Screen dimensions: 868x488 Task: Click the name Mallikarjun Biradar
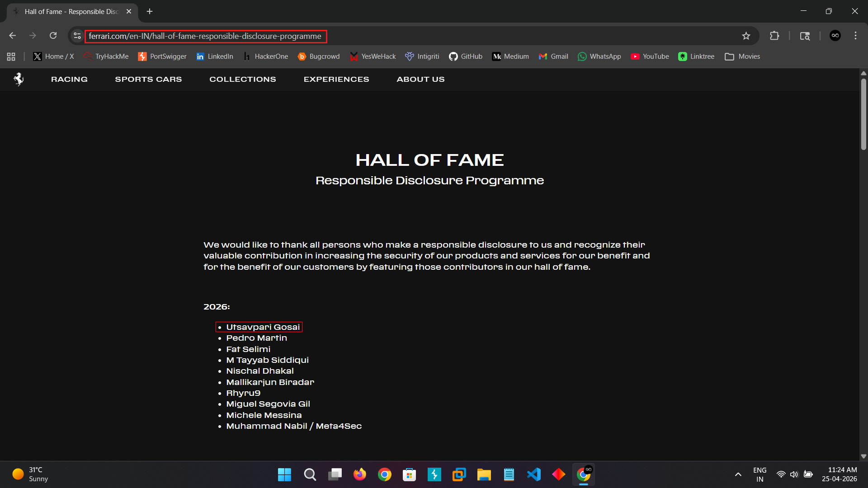(x=270, y=382)
